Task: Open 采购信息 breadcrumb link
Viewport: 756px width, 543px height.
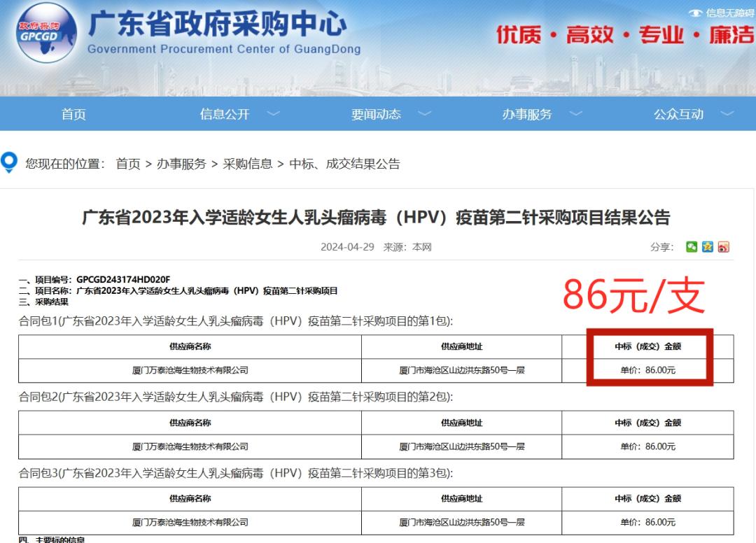Action: (x=248, y=164)
